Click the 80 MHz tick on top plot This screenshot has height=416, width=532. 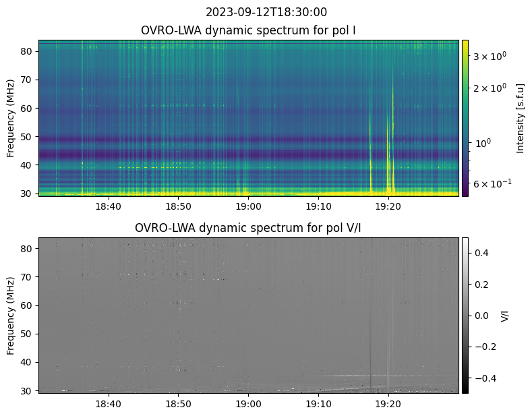pyautogui.click(x=28, y=51)
